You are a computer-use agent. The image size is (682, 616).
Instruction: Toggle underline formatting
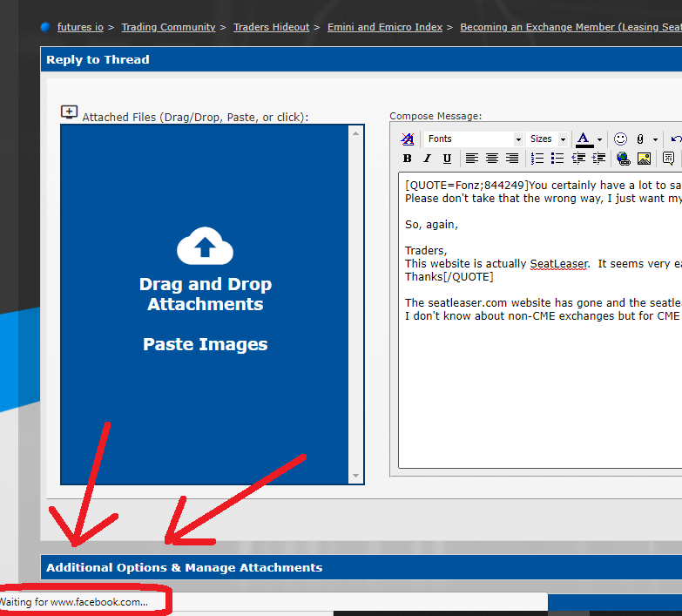(x=447, y=159)
